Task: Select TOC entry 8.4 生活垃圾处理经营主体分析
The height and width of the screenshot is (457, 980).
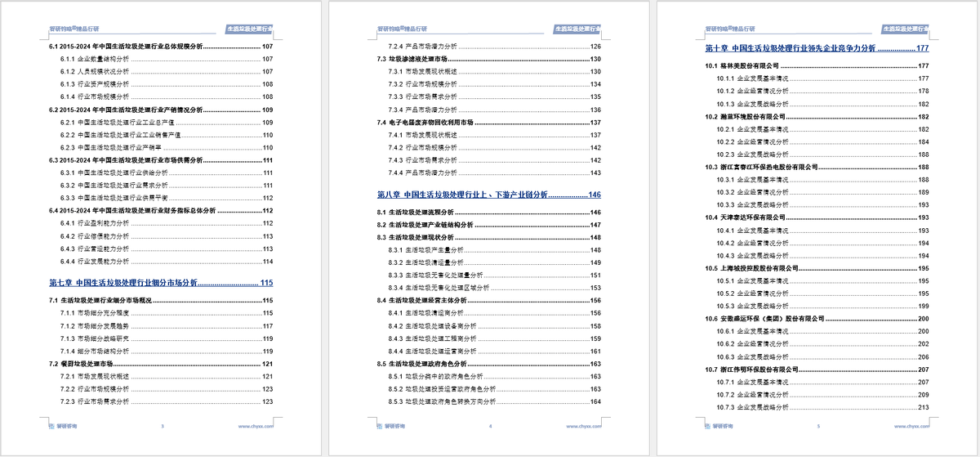Action: [x=489, y=301]
